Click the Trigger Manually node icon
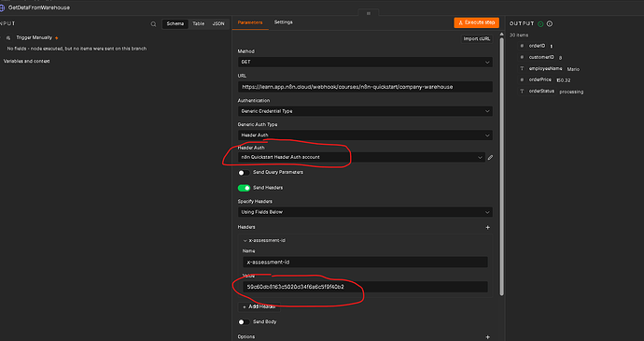644x341 pixels. coord(8,38)
